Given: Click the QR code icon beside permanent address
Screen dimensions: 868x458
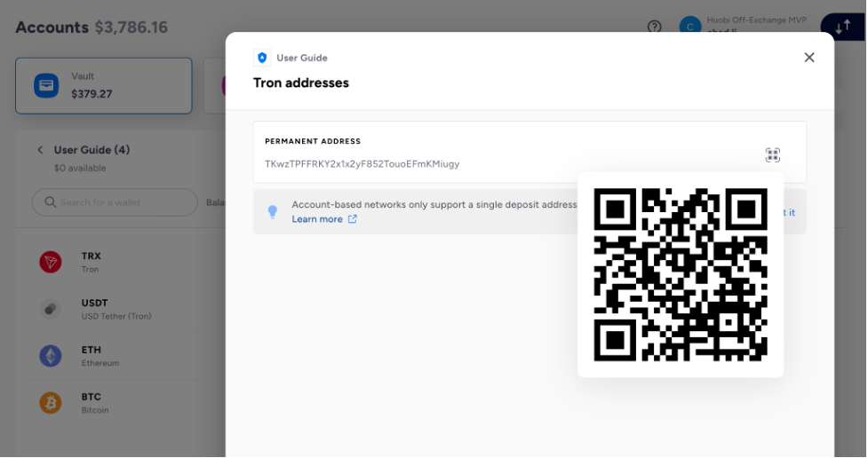Looking at the screenshot, I should (x=772, y=155).
